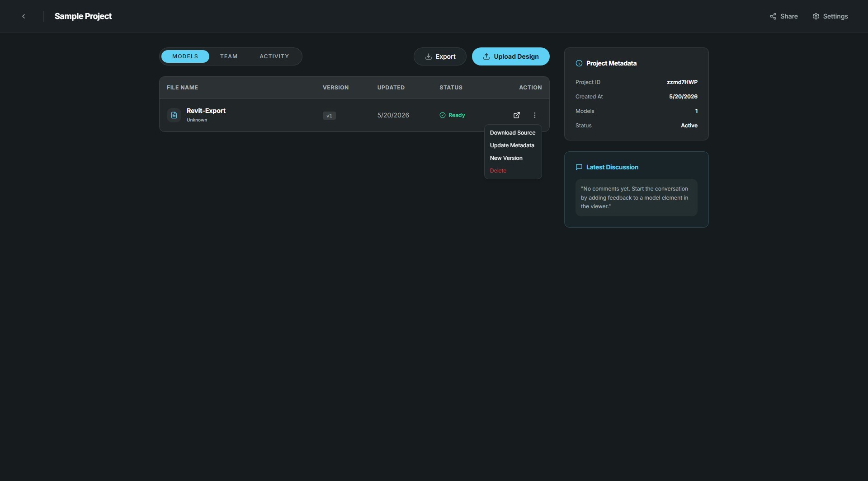Click the Ready status text
The height and width of the screenshot is (481, 868).
tap(457, 115)
